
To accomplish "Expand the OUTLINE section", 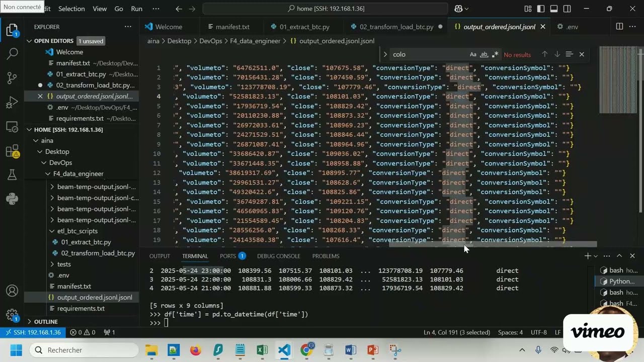I will click(29, 321).
